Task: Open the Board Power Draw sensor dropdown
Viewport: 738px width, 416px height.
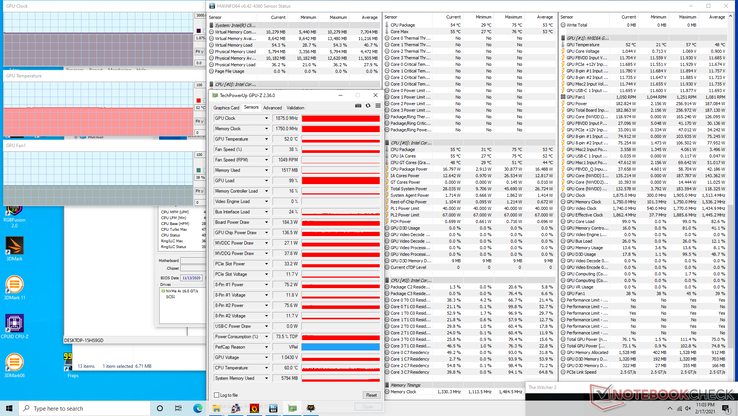Action: [266, 222]
